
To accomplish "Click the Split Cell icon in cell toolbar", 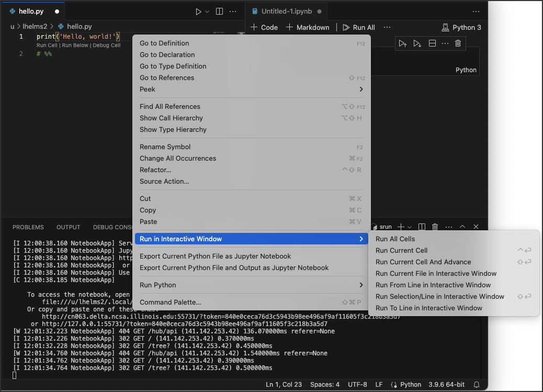I will [x=432, y=43].
